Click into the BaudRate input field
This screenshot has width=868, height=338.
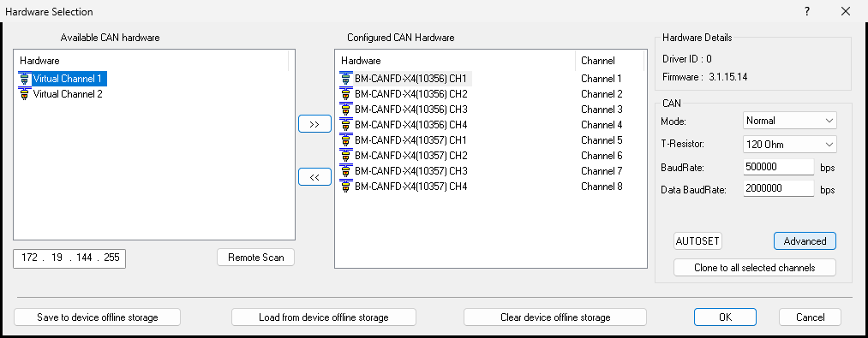coord(779,167)
